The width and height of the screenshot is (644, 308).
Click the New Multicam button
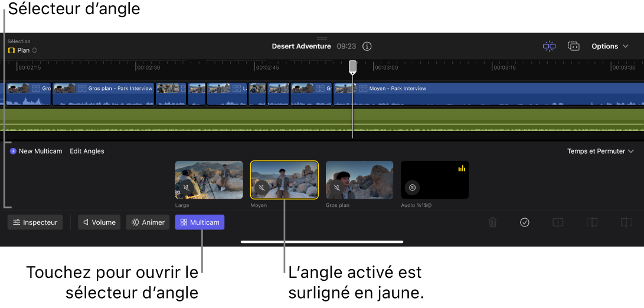click(x=36, y=151)
